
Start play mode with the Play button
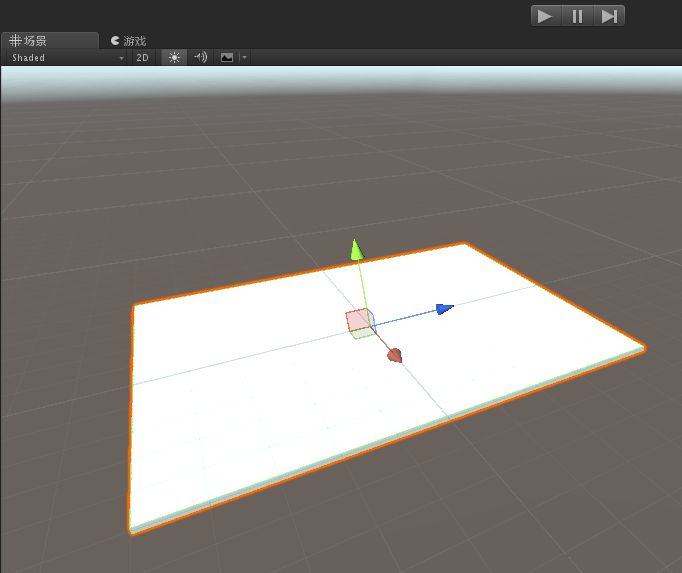(x=546, y=16)
